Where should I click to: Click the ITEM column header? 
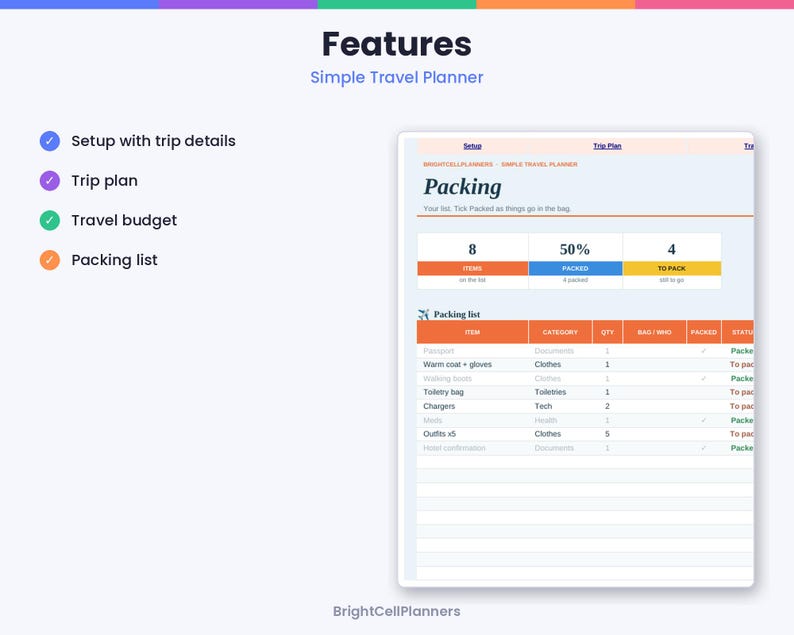point(472,332)
